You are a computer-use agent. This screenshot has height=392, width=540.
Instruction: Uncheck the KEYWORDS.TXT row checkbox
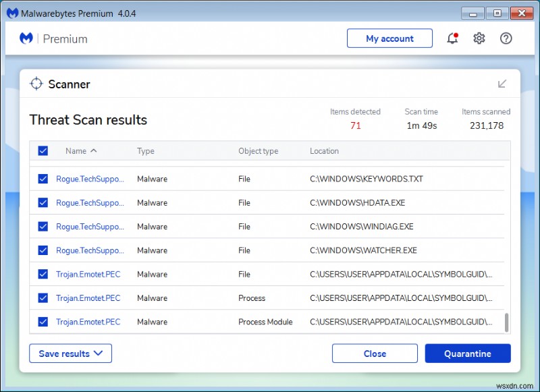pos(43,179)
